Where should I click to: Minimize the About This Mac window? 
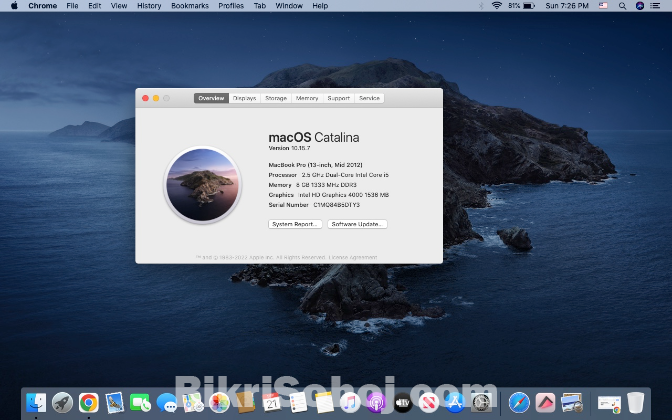(156, 98)
